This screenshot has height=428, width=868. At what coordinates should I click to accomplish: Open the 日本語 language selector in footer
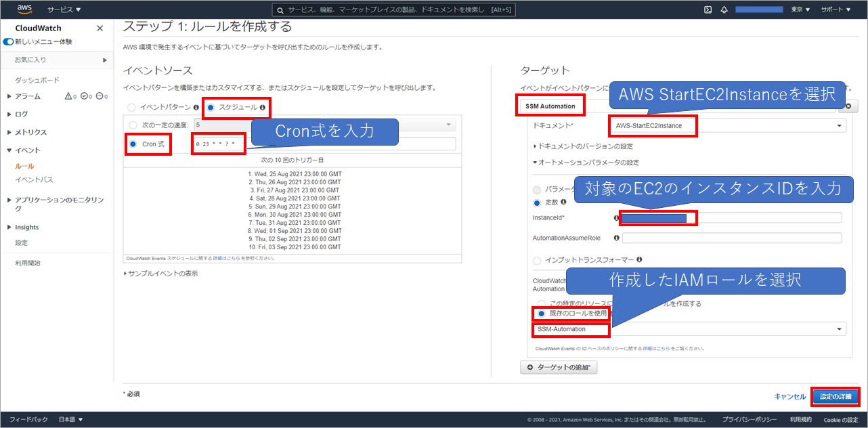pyautogui.click(x=71, y=420)
